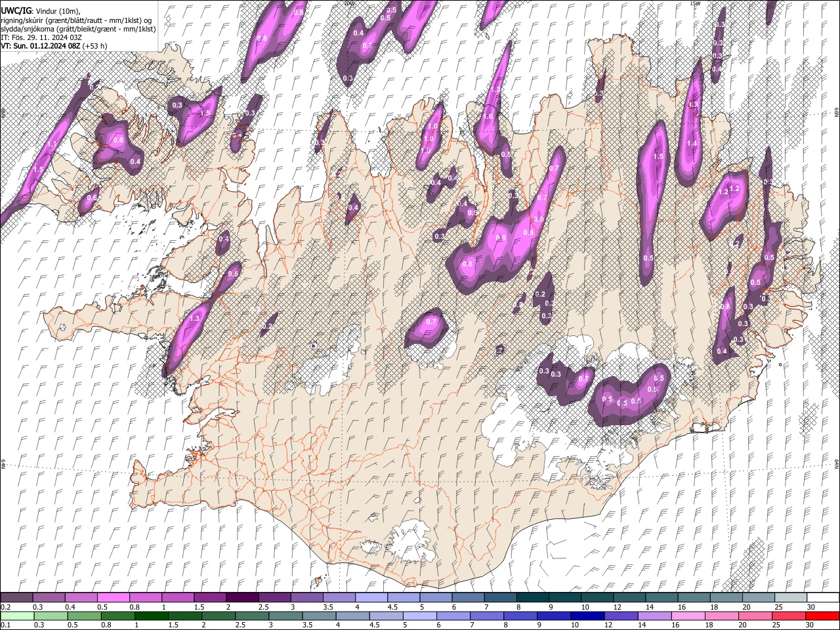Viewport: 840px width, 630px height.
Task: Click the dusky mauve 0.2 swatch in upper legend
Action: (17, 598)
